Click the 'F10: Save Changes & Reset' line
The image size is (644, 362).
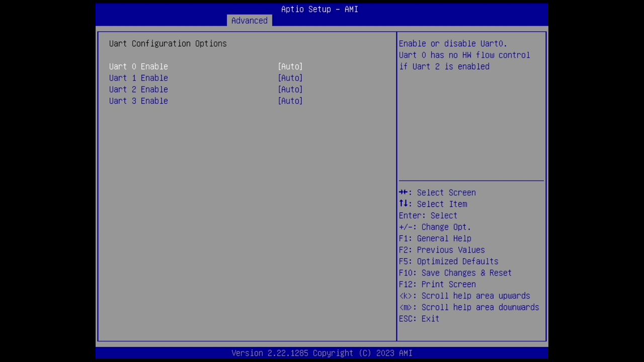click(455, 273)
